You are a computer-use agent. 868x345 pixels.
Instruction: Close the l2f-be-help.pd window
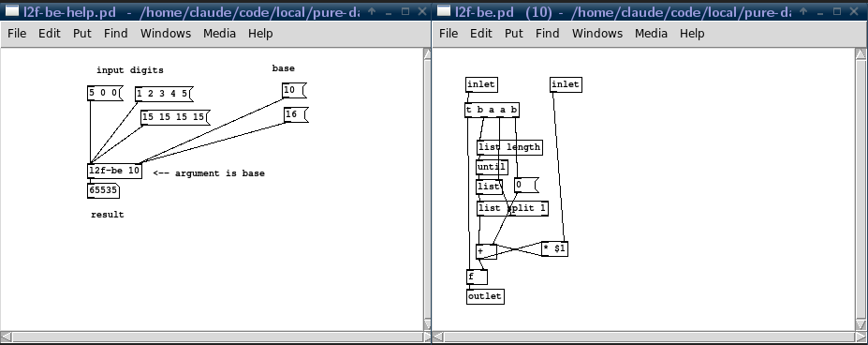pyautogui.click(x=422, y=11)
